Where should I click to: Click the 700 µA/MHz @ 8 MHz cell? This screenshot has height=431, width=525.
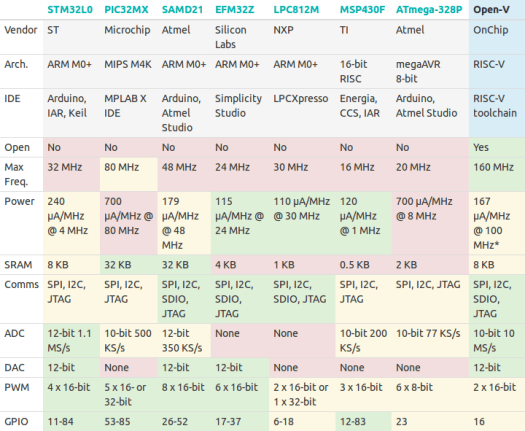click(430, 223)
